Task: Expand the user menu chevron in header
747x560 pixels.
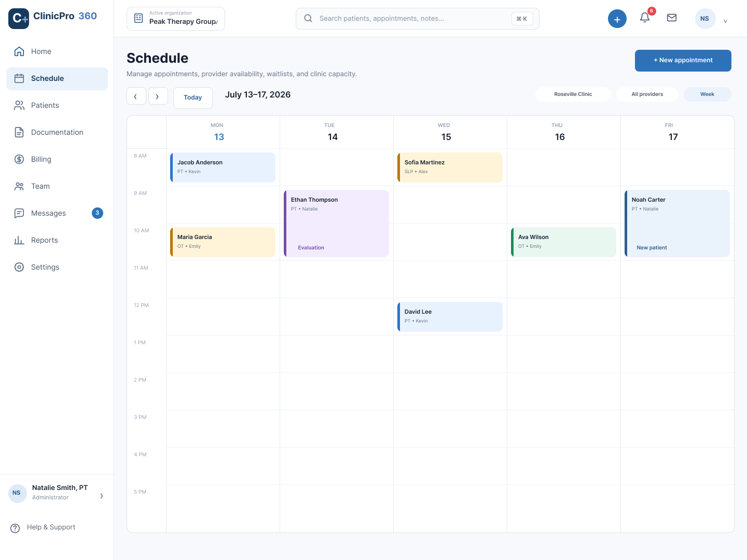Action: coord(725,21)
